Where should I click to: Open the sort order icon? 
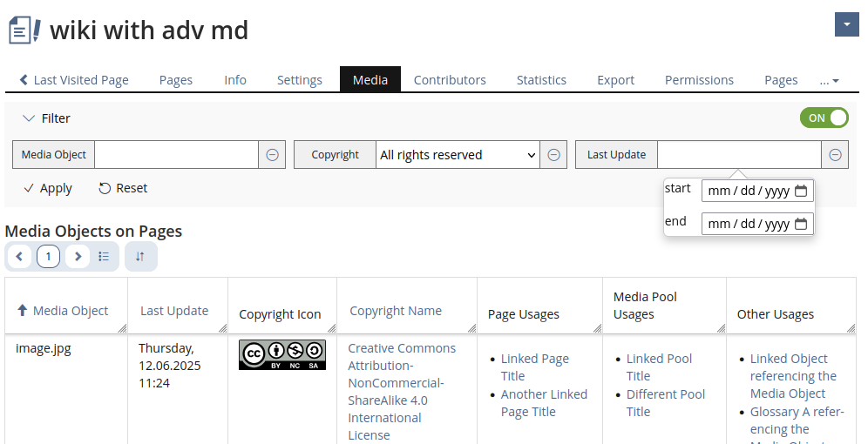pyautogui.click(x=140, y=257)
